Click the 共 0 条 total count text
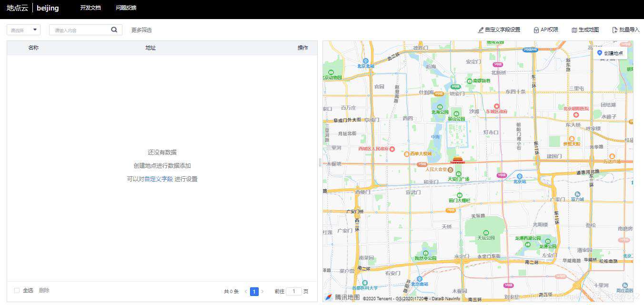 pyautogui.click(x=231, y=291)
